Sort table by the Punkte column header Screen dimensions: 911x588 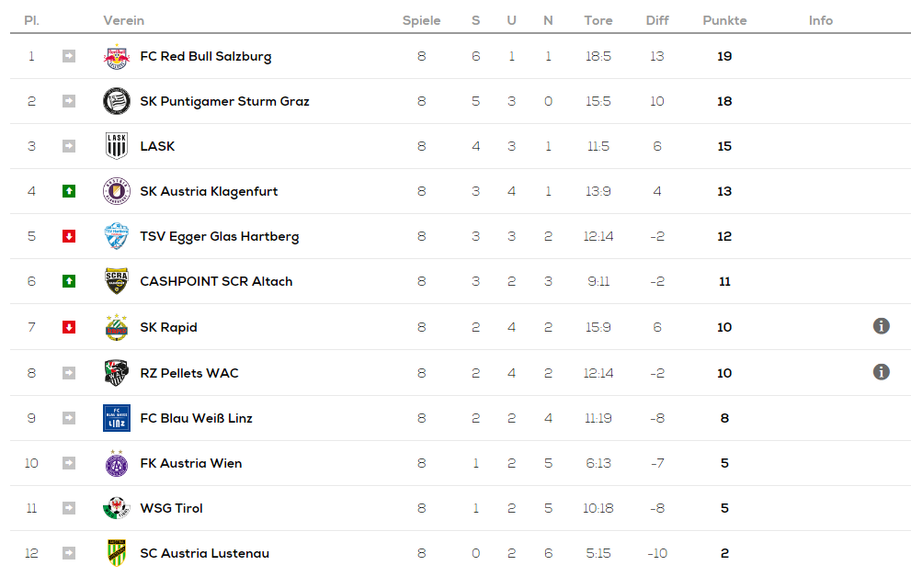point(724,20)
